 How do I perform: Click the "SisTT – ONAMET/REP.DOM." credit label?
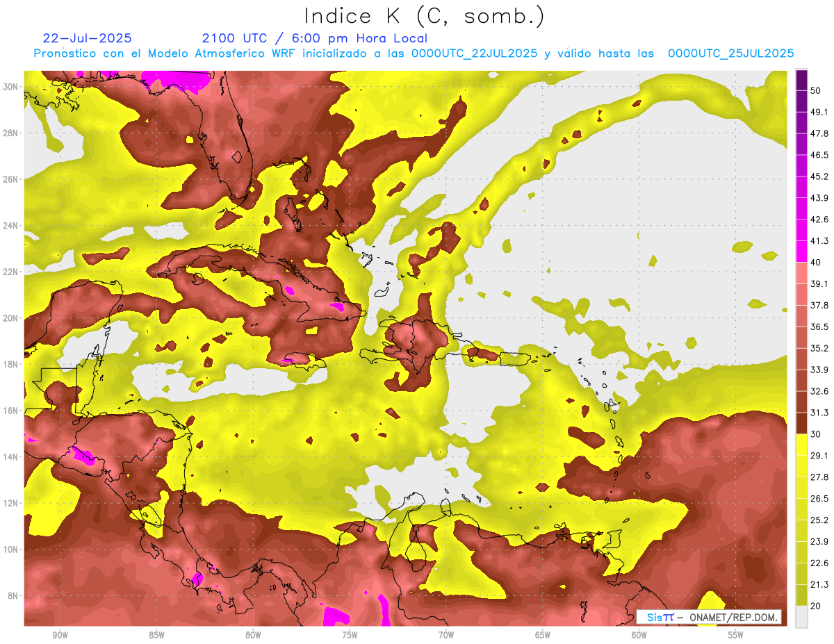coord(709,617)
